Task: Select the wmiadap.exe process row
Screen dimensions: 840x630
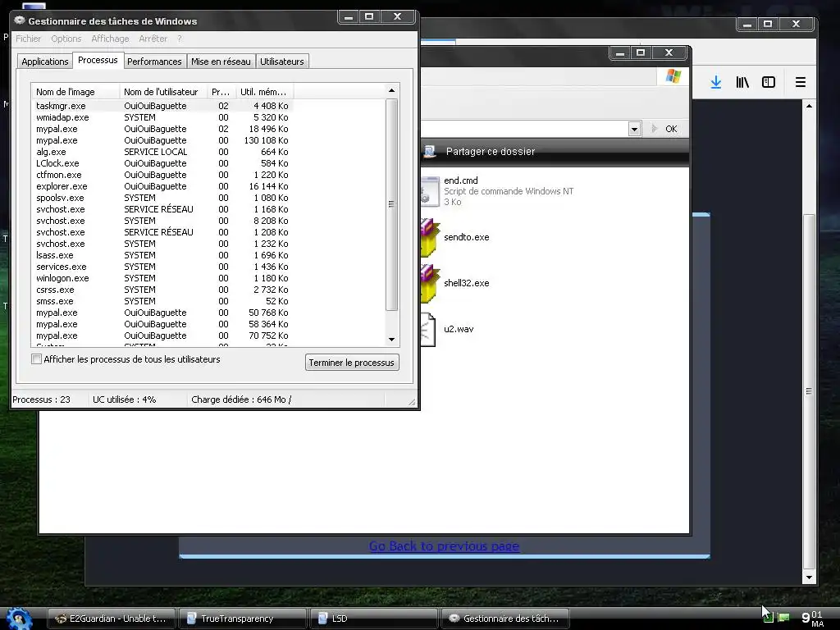Action: point(162,117)
